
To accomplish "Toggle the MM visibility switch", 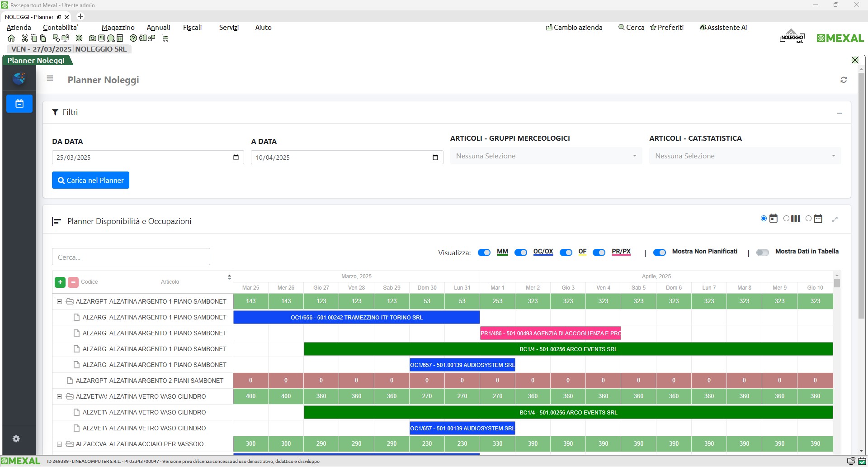I will point(484,253).
